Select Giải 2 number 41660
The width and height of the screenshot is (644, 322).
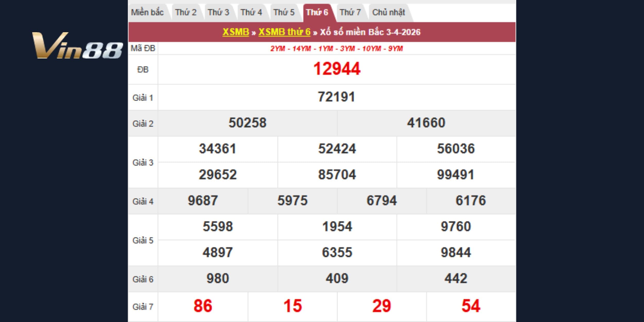(x=426, y=123)
